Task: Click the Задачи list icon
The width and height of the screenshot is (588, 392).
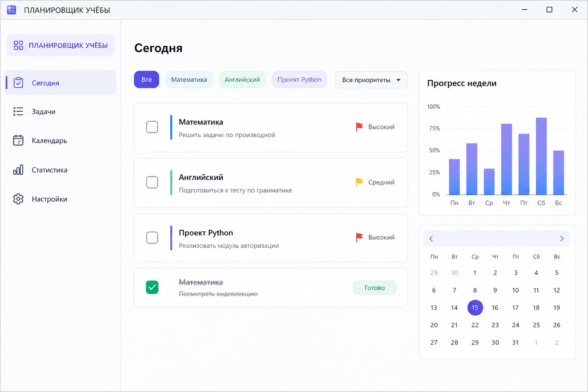Action: [18, 111]
